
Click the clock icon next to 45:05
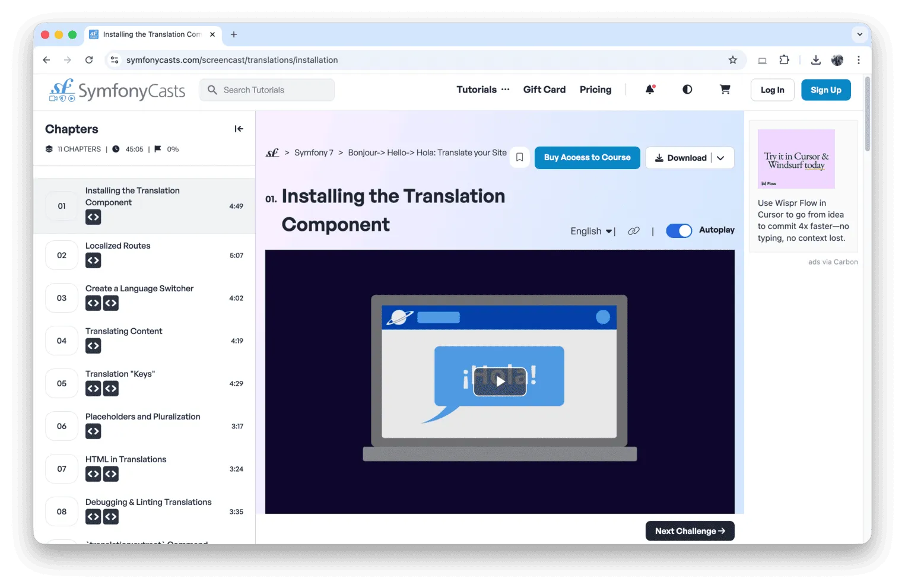(115, 149)
